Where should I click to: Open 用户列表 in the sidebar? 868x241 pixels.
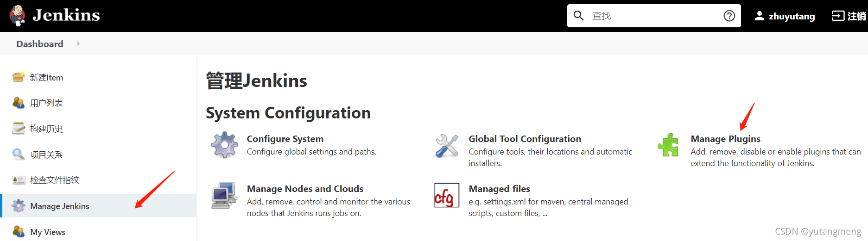coord(46,103)
